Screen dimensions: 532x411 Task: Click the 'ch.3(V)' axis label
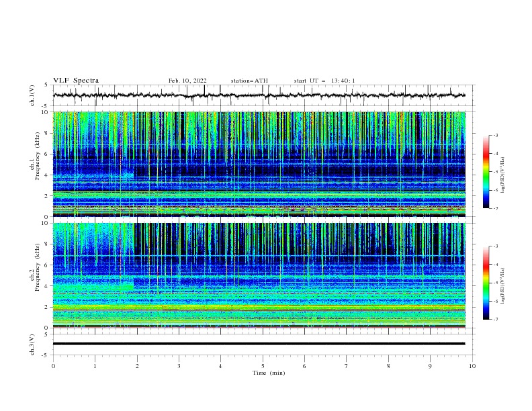tap(32, 345)
